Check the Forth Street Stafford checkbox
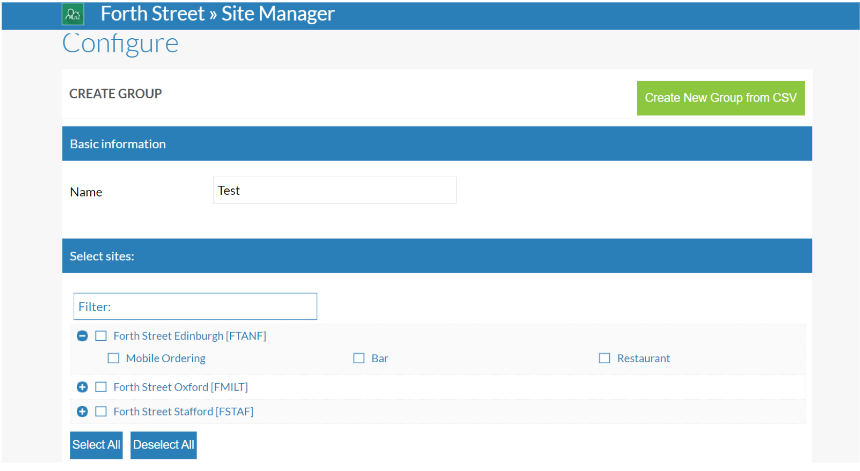 tap(101, 412)
